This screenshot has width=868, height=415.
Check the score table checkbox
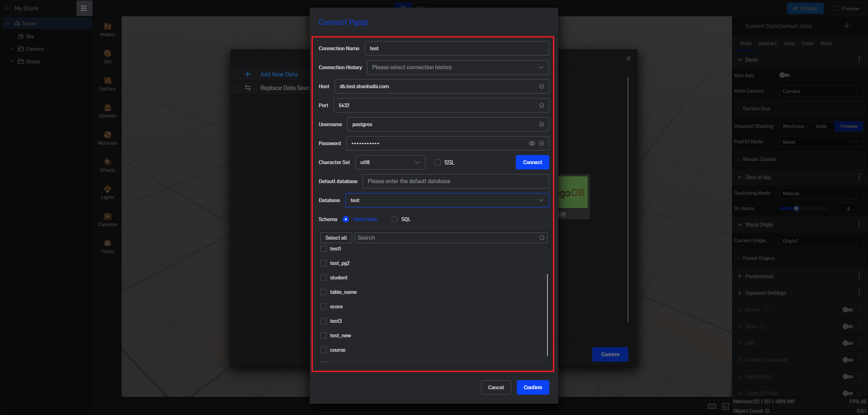tap(323, 307)
